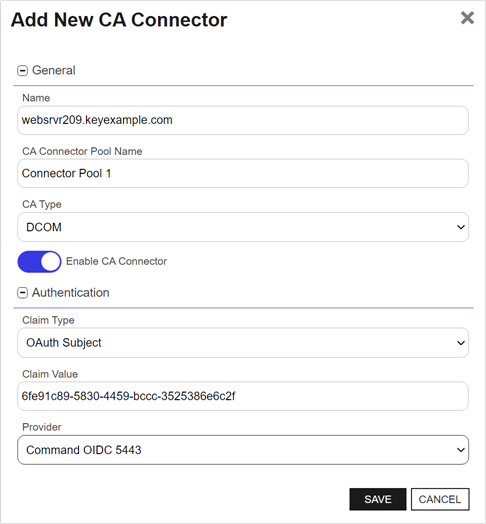Open the CA Type dropdown
The width and height of the screenshot is (486, 524).
coord(243,227)
